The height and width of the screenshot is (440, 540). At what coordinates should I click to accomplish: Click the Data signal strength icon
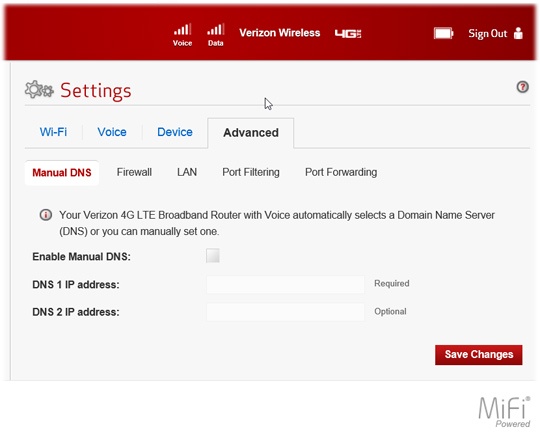[216, 30]
